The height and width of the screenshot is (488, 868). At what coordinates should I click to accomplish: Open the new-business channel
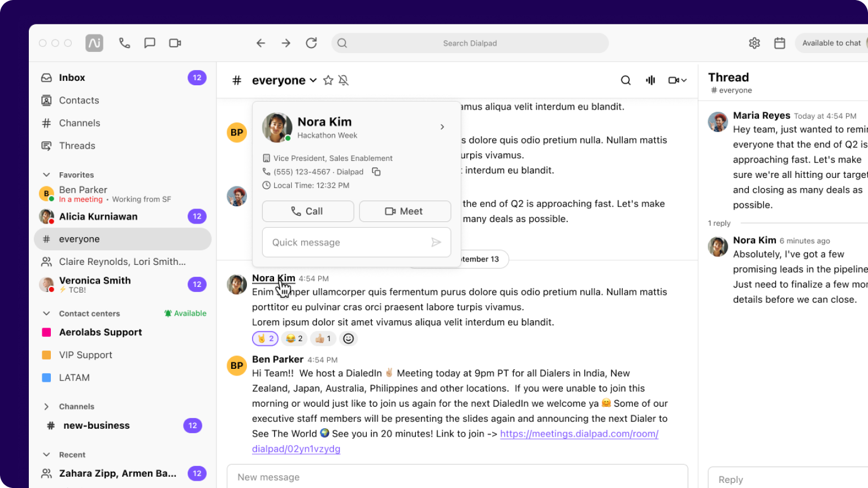click(x=123, y=425)
